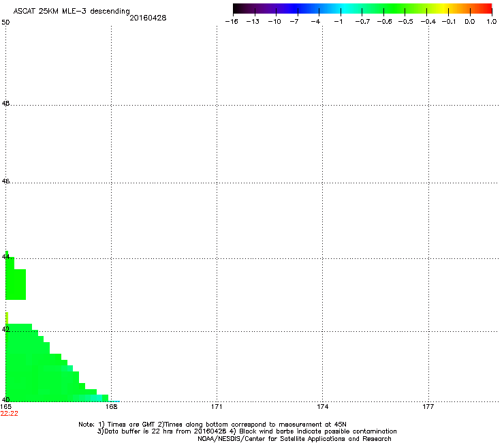The image size is (504, 443).
Task: Click latitude label 50
Action: tap(5, 22)
